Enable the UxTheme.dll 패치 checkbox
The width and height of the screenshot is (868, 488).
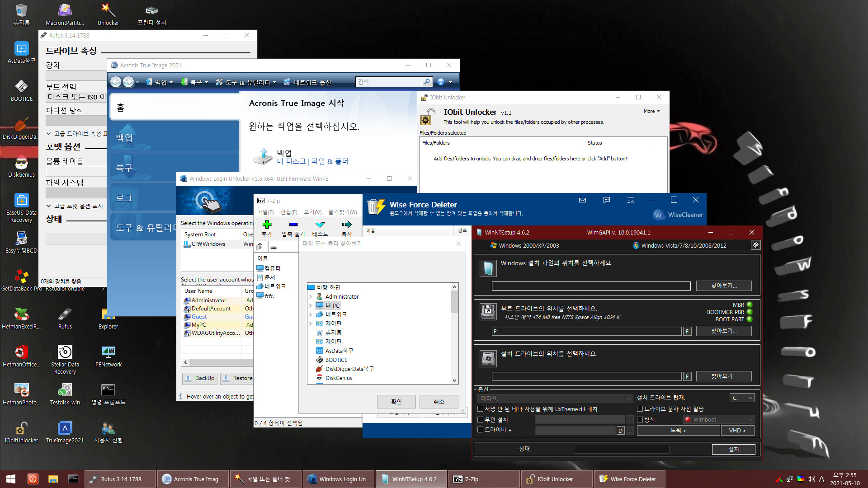point(481,409)
